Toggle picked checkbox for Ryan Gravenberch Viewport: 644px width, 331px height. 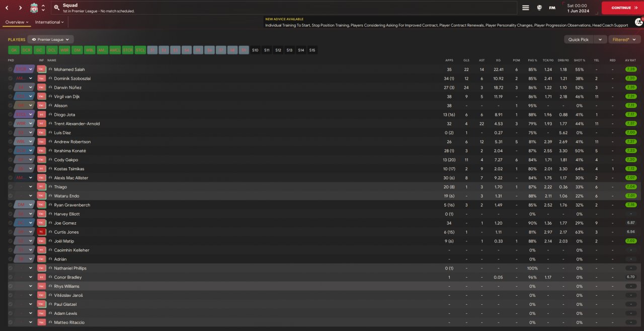point(11,205)
